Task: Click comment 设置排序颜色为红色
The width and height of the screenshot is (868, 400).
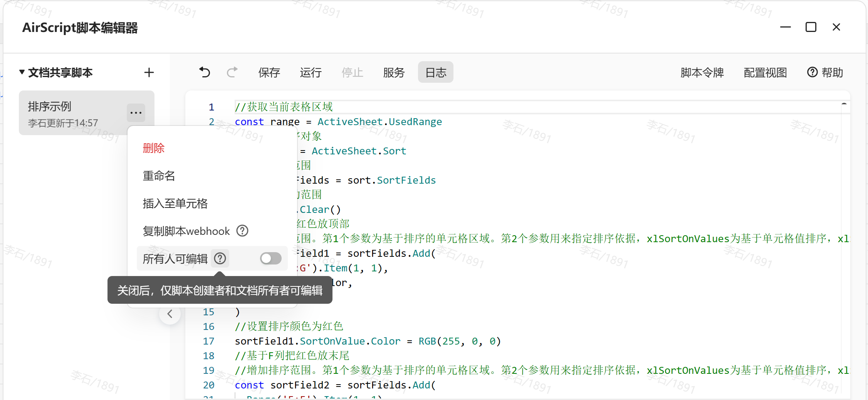Action: click(x=289, y=326)
